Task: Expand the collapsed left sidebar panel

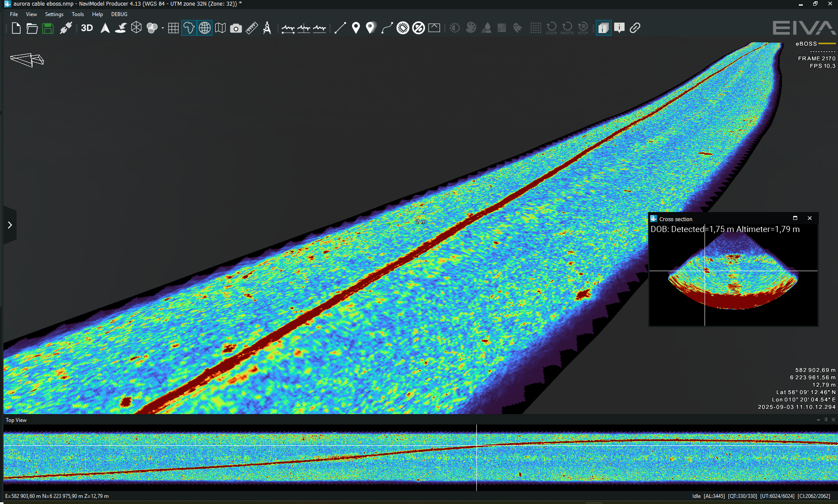Action: pos(10,225)
